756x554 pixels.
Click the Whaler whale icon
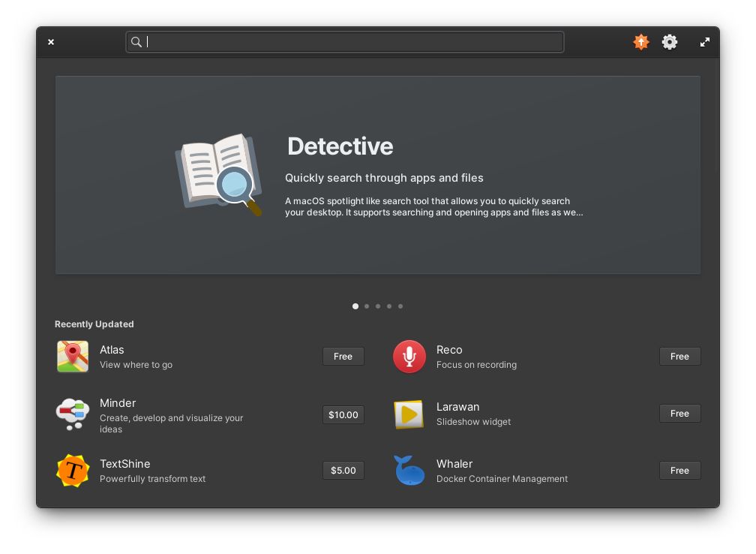(x=409, y=470)
